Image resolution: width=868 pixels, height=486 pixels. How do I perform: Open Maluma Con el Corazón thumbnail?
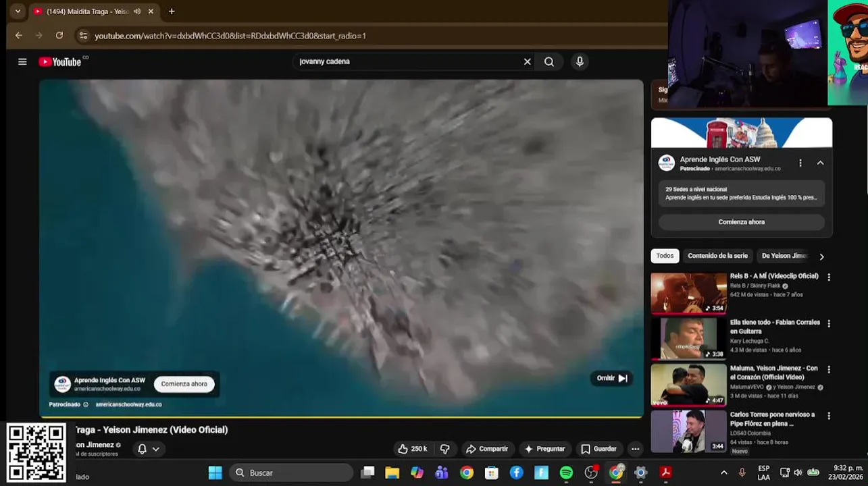point(688,385)
